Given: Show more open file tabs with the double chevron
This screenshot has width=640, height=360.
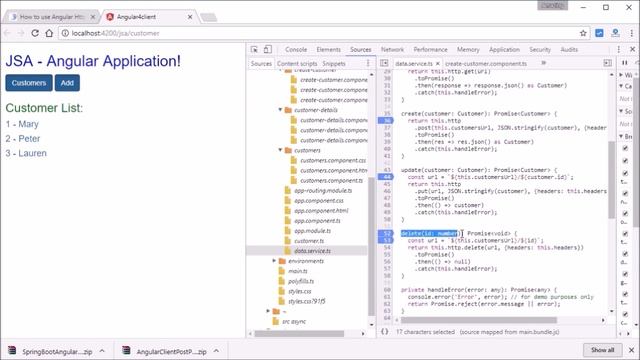Looking at the screenshot, I should click(544, 63).
